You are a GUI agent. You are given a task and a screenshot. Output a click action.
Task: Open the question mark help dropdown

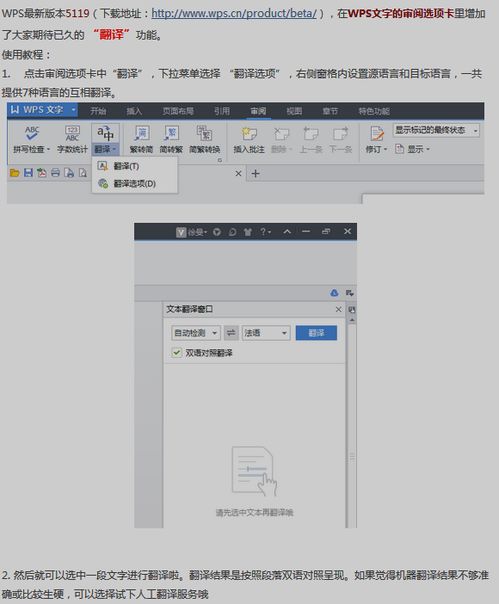coord(265,232)
